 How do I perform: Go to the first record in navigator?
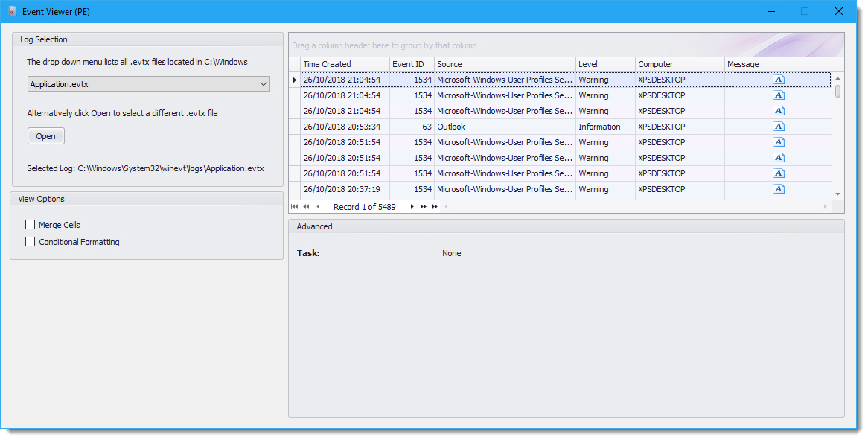tap(295, 207)
